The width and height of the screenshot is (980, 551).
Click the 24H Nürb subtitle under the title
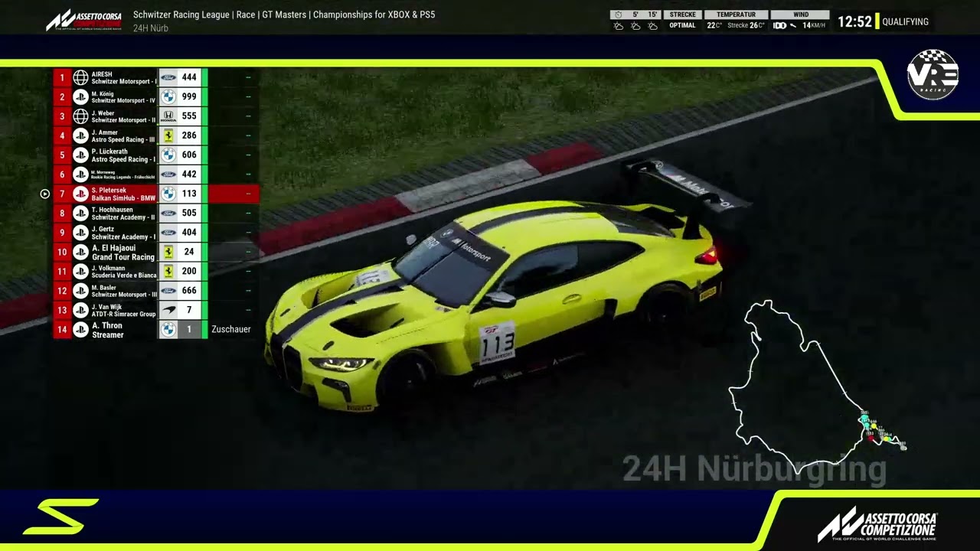click(151, 28)
